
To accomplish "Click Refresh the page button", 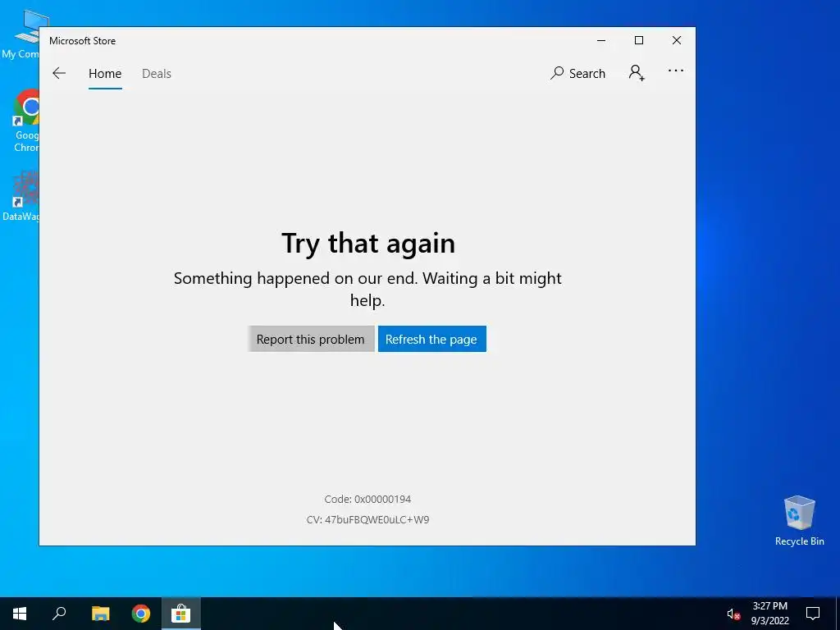I will coord(431,339).
